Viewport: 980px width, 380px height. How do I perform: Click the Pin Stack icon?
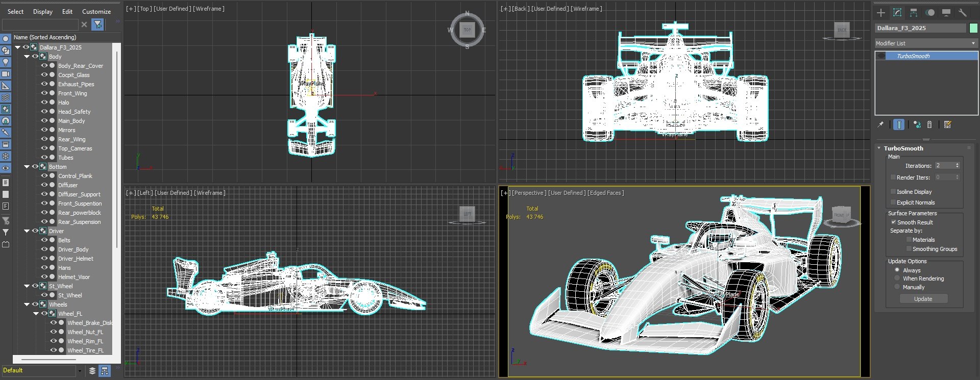pos(880,124)
